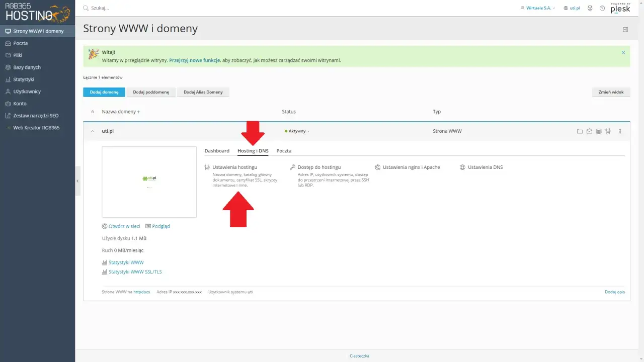Open Pliki in the sidebar

click(x=37, y=55)
